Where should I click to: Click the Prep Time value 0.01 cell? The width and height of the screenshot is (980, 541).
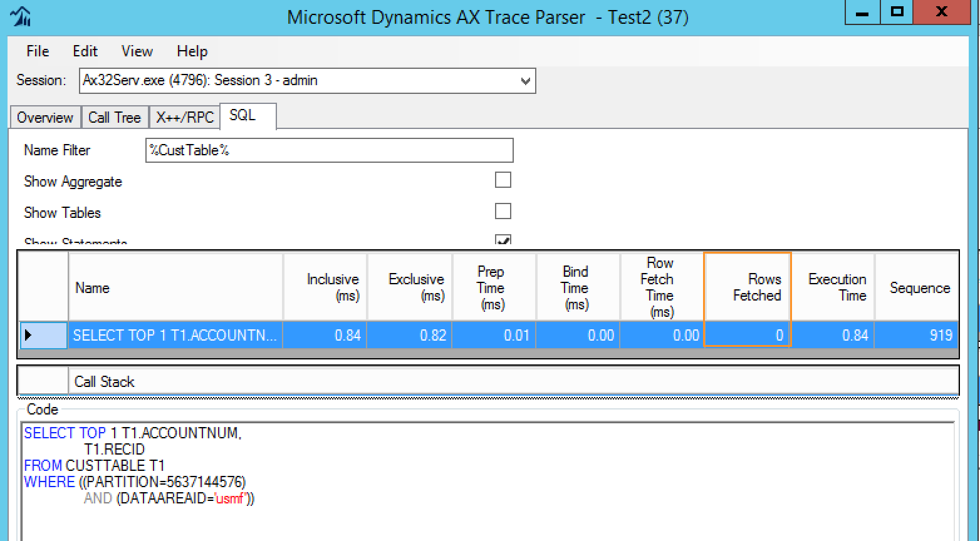(x=494, y=335)
